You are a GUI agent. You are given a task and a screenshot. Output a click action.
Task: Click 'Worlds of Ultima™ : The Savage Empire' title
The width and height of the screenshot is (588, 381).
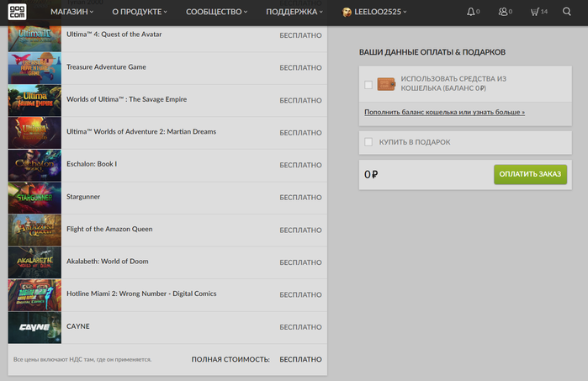[x=126, y=99]
